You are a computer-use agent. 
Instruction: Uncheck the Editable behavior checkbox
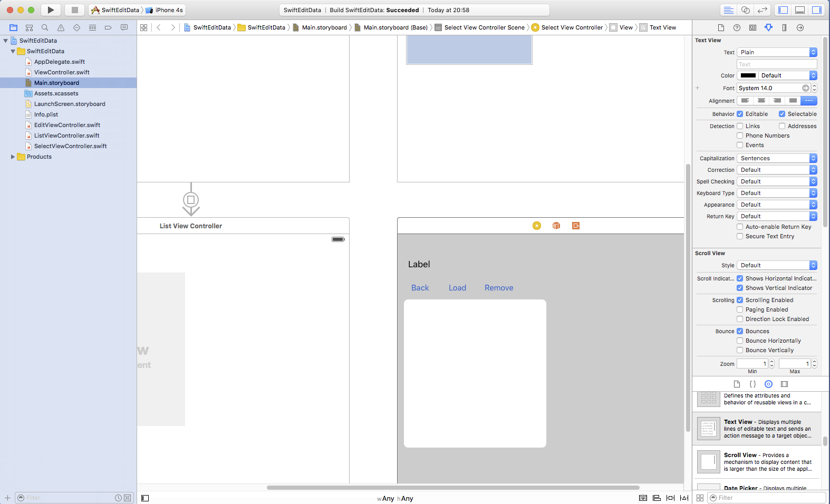pos(740,114)
